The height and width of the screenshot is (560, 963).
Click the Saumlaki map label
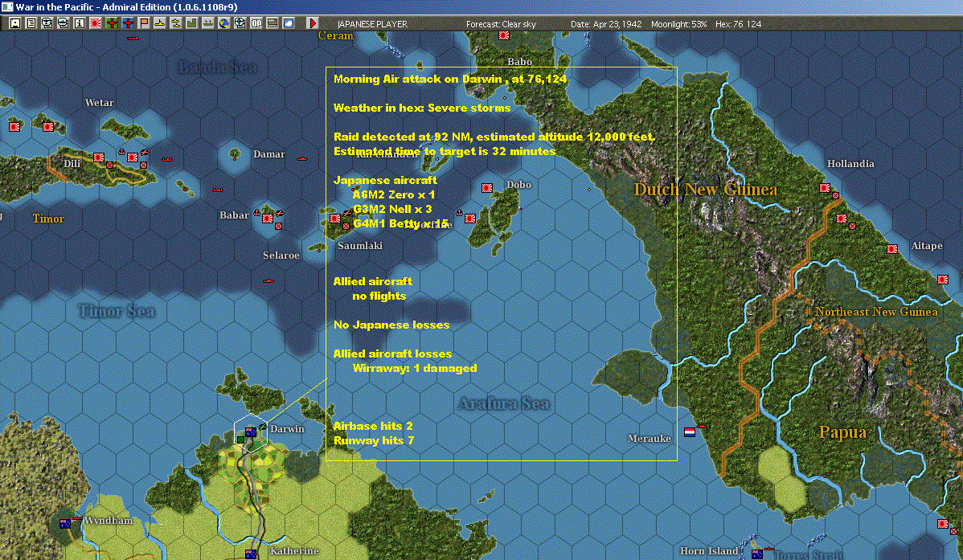pos(360,246)
